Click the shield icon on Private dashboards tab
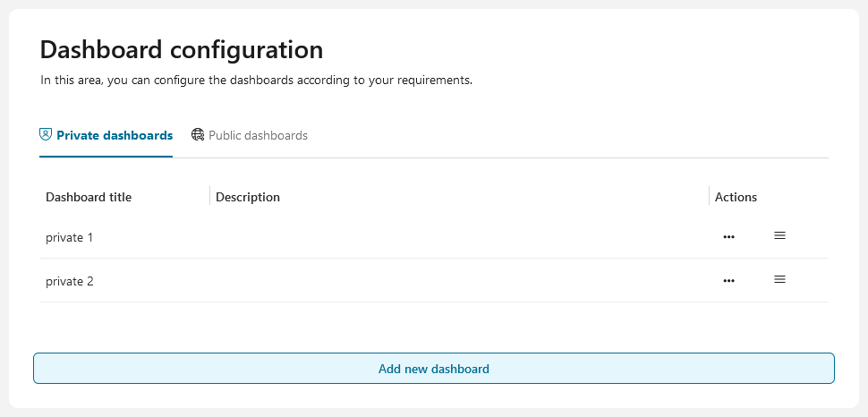The image size is (868, 417). [46, 135]
